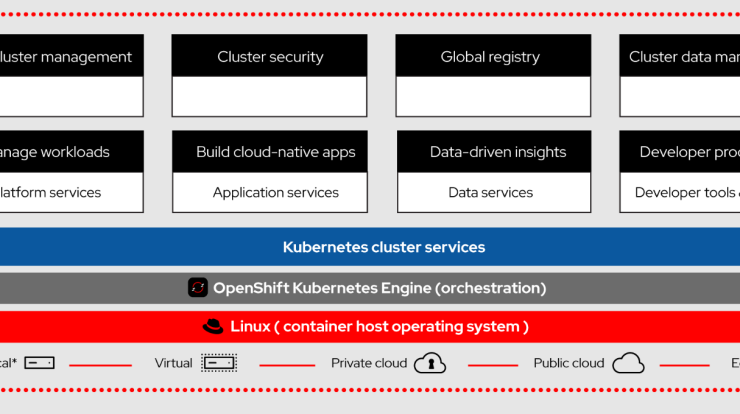
Task: Click the Virtual server dashed-outline icon
Action: tap(219, 363)
